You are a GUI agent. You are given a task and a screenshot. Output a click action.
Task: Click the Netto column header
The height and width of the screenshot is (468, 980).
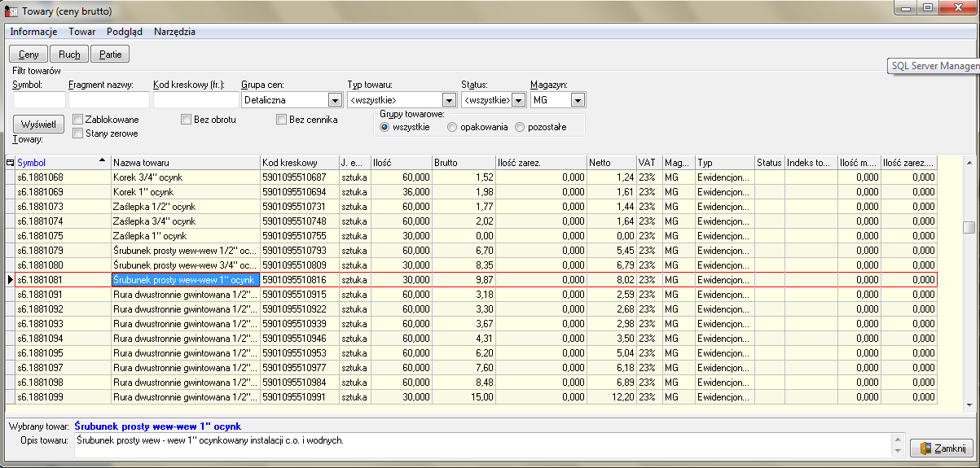point(611,163)
